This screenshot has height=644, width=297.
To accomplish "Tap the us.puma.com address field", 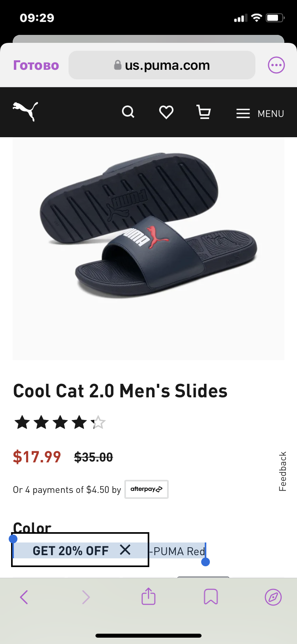I will tap(162, 65).
